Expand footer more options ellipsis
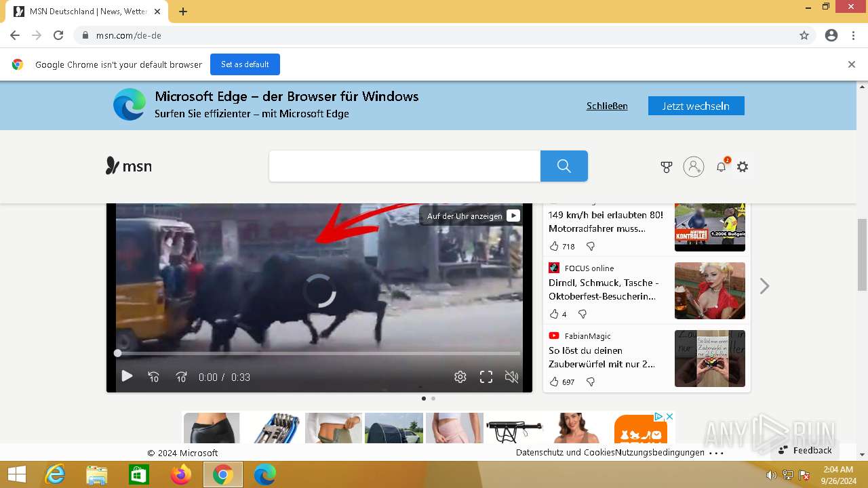This screenshot has height=488, width=868. click(x=717, y=453)
